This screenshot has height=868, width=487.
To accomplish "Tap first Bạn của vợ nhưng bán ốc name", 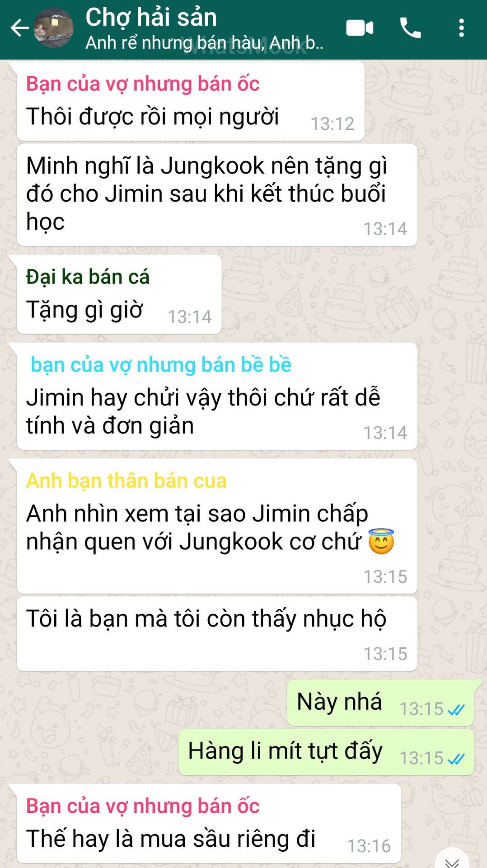I will (143, 84).
